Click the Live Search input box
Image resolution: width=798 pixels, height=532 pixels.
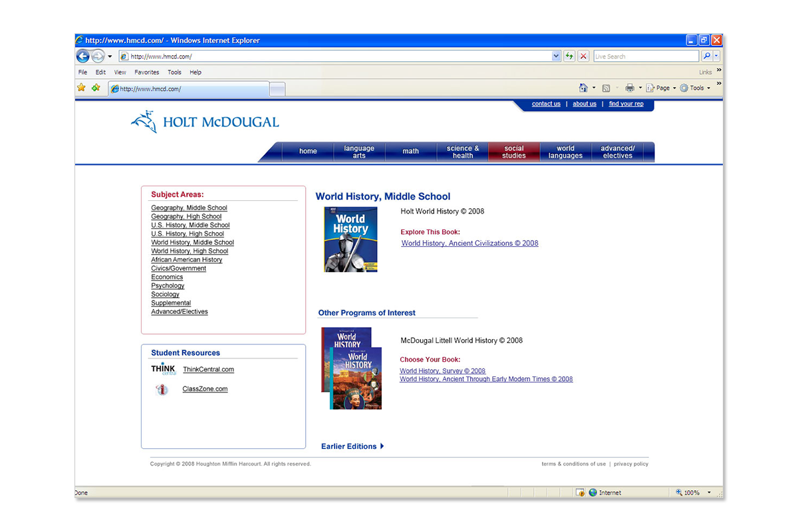[x=646, y=57]
